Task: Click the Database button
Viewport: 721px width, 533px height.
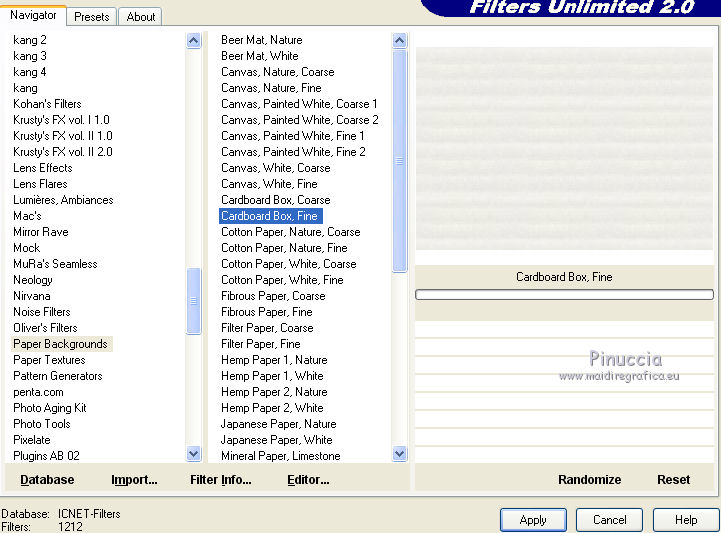Action: coord(47,480)
